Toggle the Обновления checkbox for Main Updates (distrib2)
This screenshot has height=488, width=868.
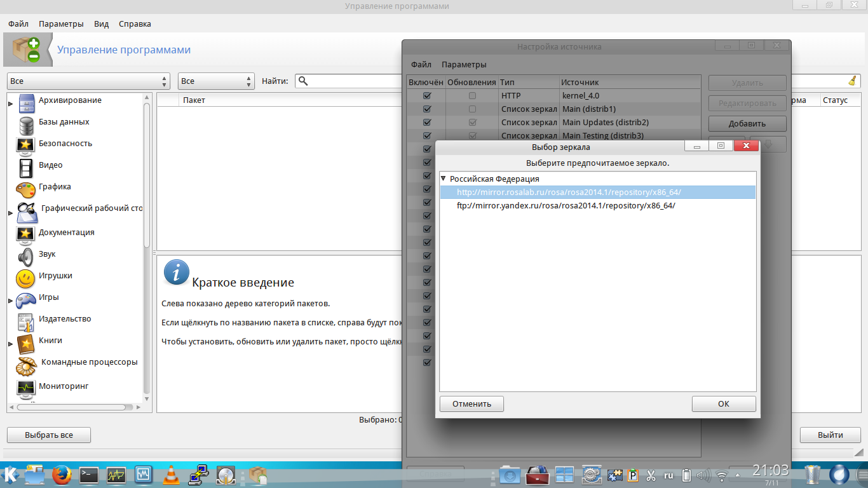(472, 122)
